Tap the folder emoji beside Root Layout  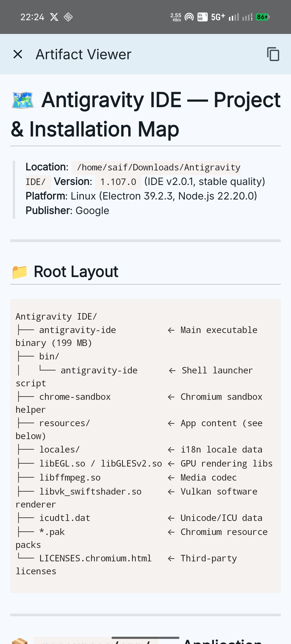point(20,272)
